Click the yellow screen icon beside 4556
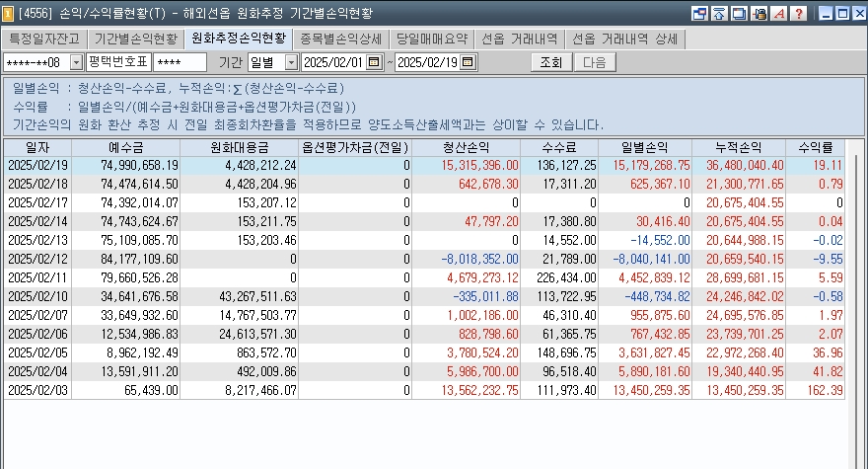 pos(8,13)
